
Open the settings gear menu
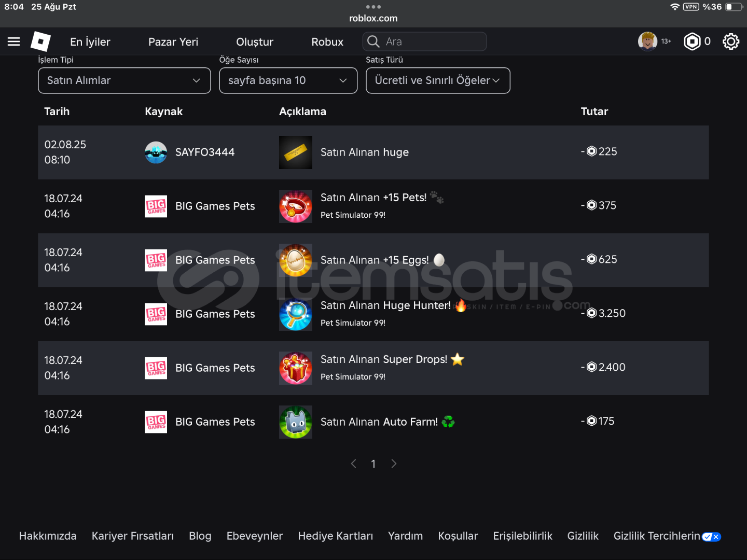point(731,41)
